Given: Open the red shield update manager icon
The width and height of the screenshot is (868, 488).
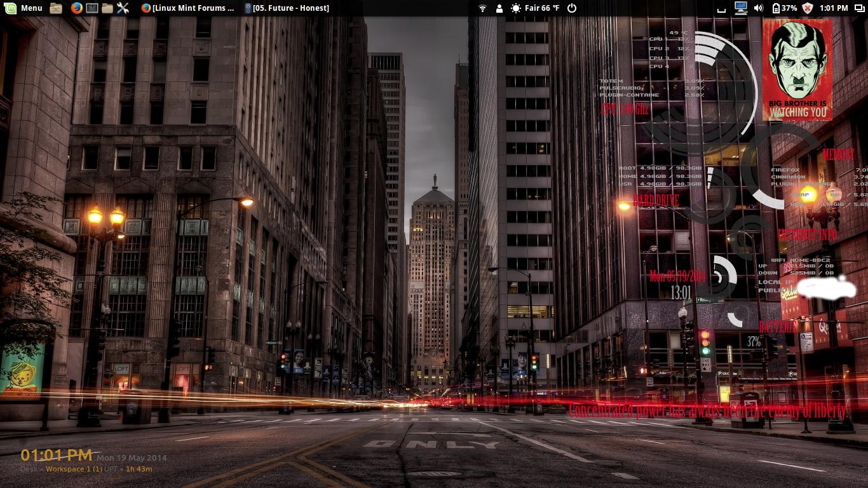Looking at the screenshot, I should pos(808,8).
